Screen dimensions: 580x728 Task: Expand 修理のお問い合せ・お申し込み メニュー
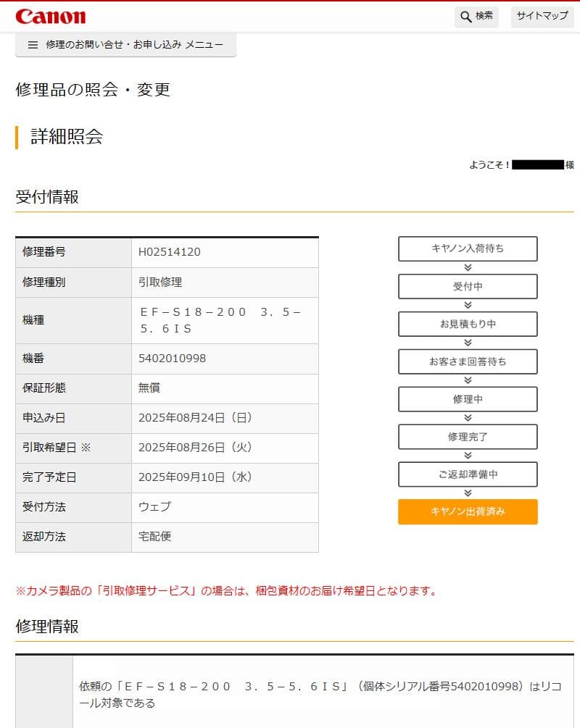pyautogui.click(x=134, y=45)
